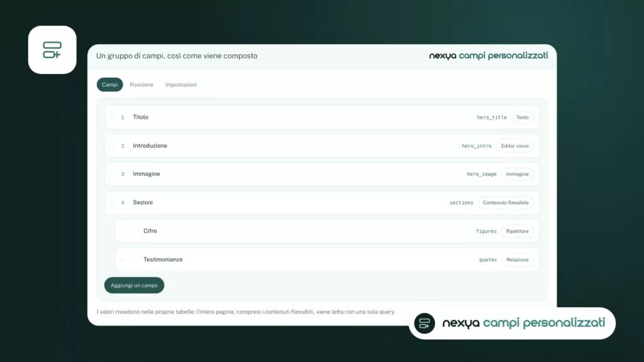Select the Cifre sub-field label
Viewport: 644px width, 362px height.
tap(150, 231)
